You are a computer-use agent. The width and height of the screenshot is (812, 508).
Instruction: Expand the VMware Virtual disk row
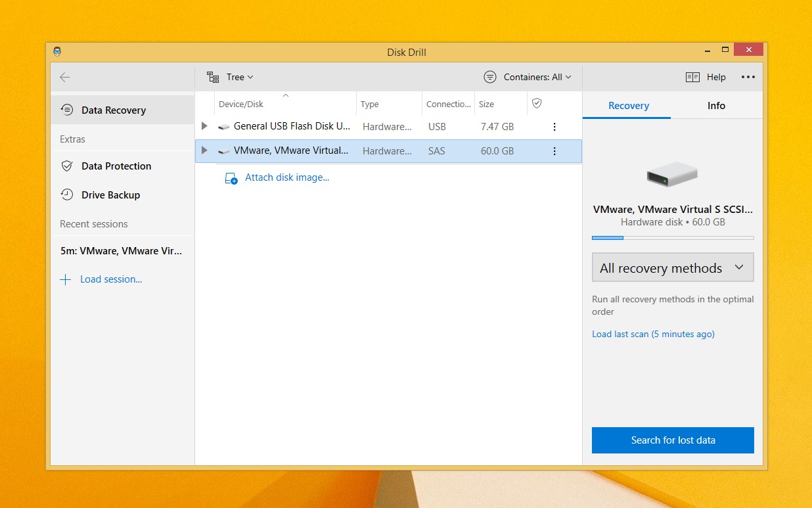point(204,151)
